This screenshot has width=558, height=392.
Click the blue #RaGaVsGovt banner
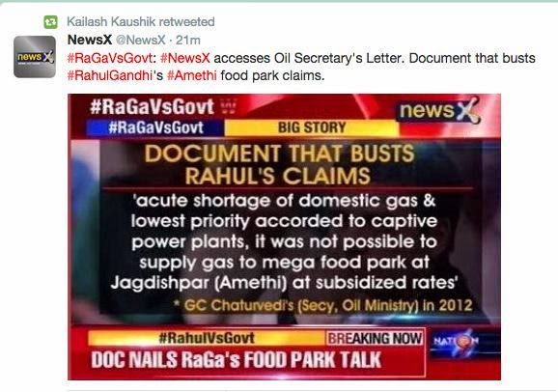(x=155, y=127)
